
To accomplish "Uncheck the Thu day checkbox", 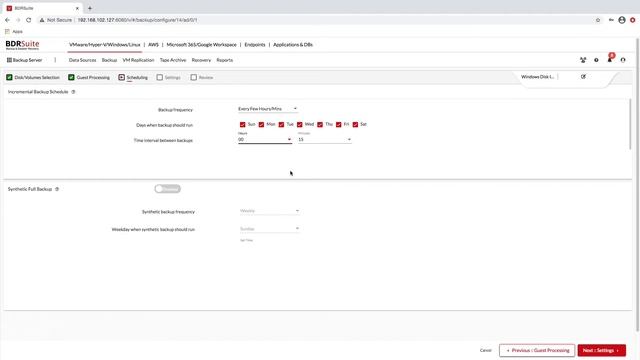I will 320,124.
